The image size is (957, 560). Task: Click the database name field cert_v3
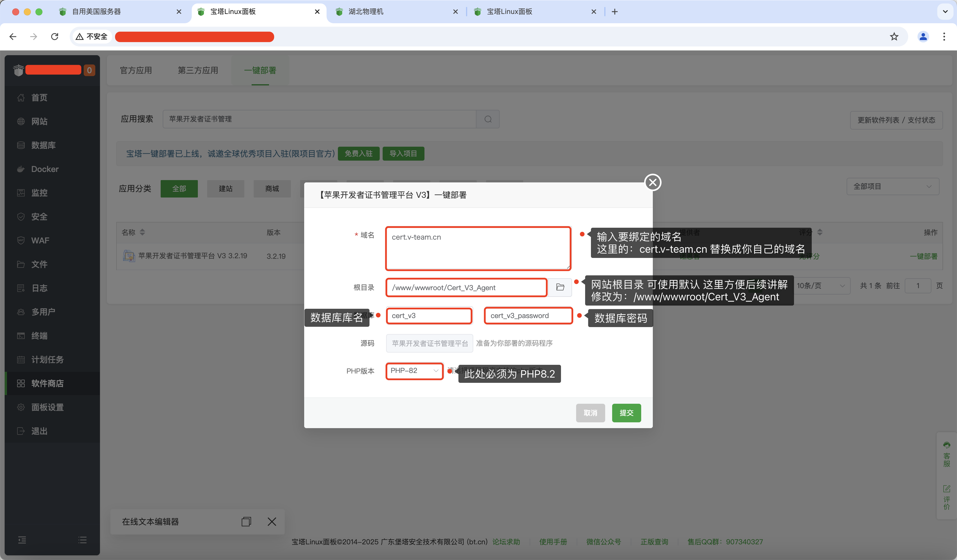pos(429,316)
